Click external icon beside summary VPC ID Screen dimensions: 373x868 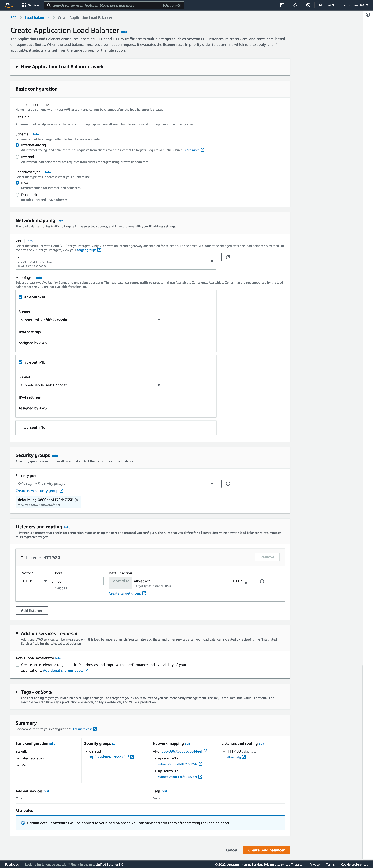pyautogui.click(x=206, y=751)
